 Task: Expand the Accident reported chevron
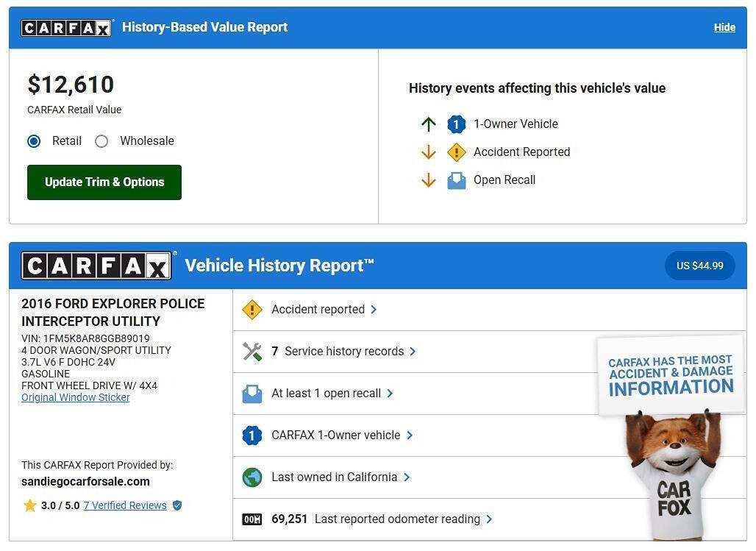pos(374,310)
